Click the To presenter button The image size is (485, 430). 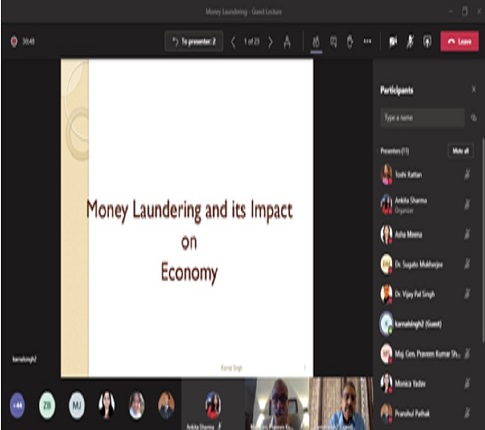pos(194,42)
